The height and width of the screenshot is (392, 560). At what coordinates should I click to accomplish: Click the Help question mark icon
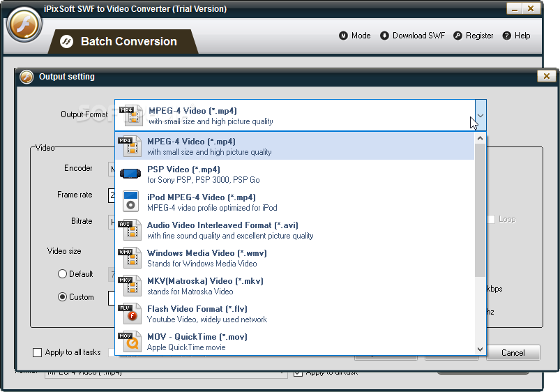(506, 36)
